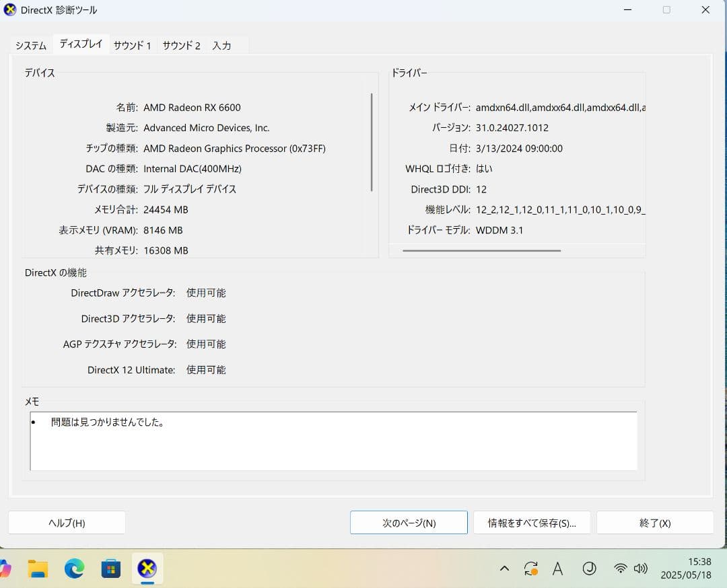The width and height of the screenshot is (727, 588).
Task: Click the ヘルプ(H) button
Action: (67, 522)
